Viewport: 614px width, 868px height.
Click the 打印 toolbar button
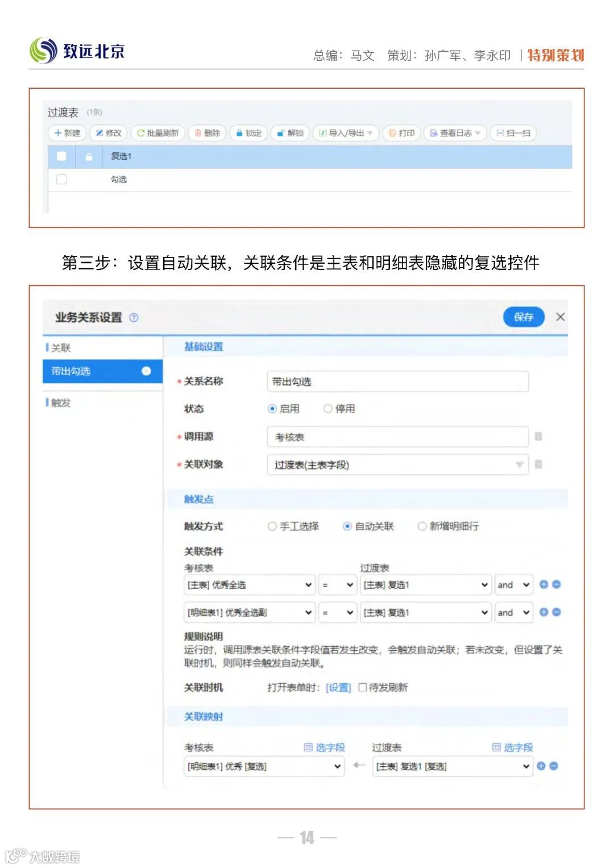[x=401, y=133]
